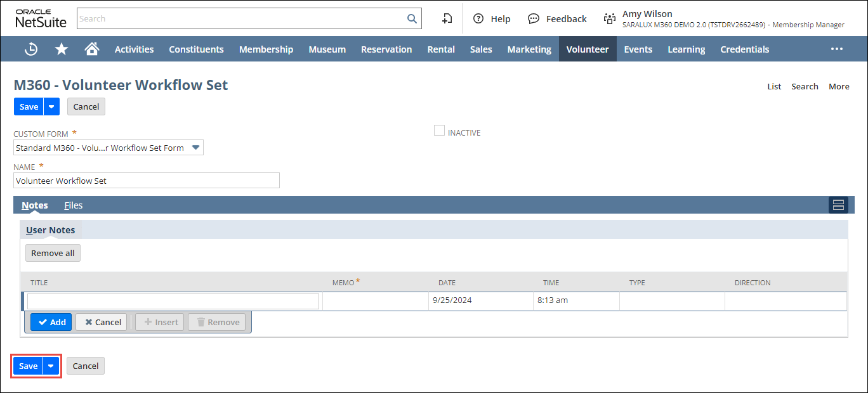Expand the top Save dropdown arrow
The height and width of the screenshot is (393, 868).
coord(51,107)
